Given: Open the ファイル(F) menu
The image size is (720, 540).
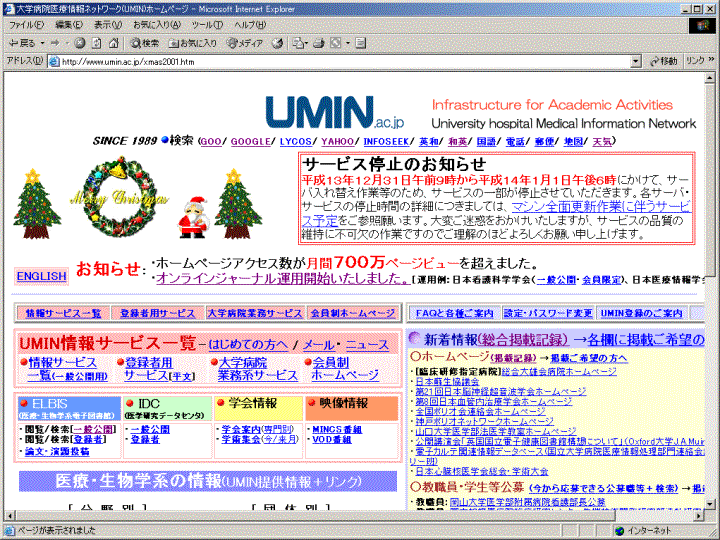Looking at the screenshot, I should 26,24.
